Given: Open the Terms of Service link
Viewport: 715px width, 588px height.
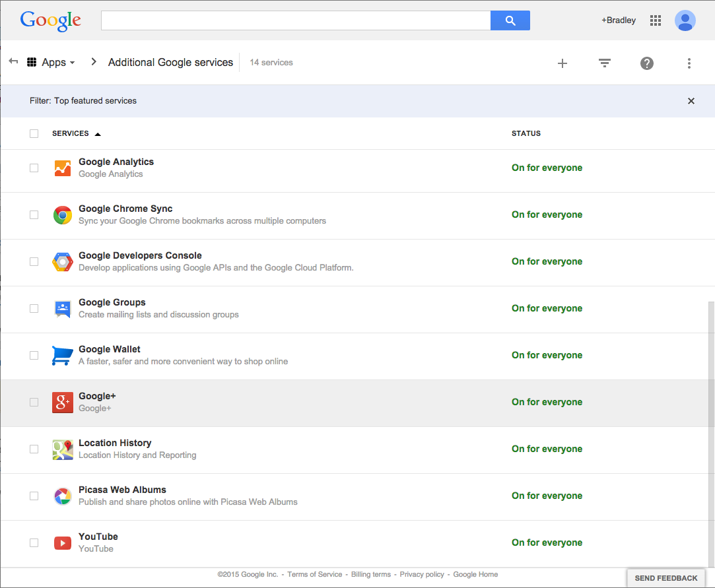Looking at the screenshot, I should [x=315, y=575].
